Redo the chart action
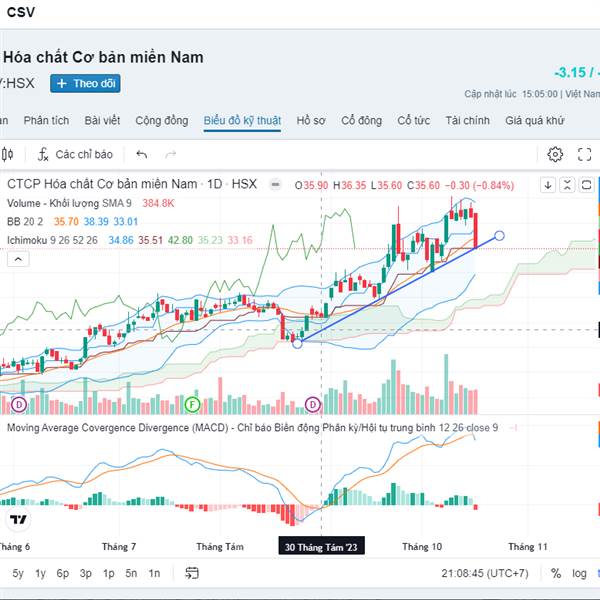600x600 pixels. pos(171,155)
